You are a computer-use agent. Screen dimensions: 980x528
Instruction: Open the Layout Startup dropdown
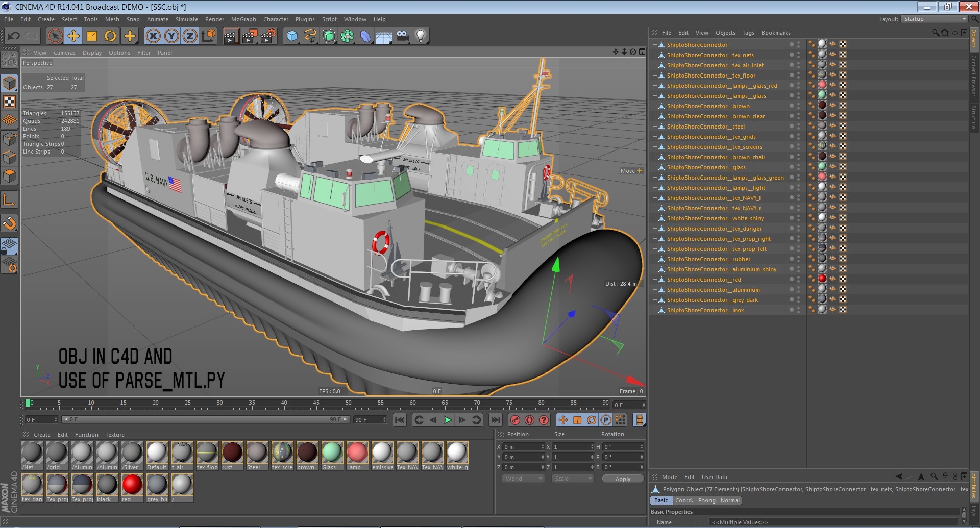pyautogui.click(x=935, y=19)
